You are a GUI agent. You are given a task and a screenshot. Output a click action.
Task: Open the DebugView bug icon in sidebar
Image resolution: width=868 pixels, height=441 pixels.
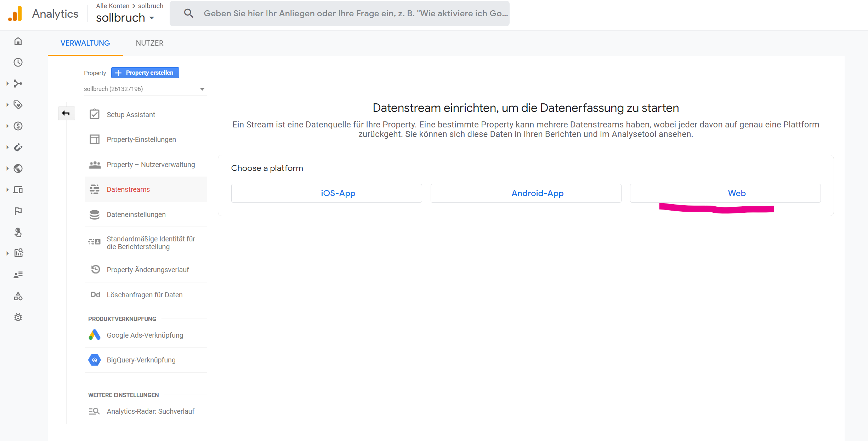click(18, 317)
